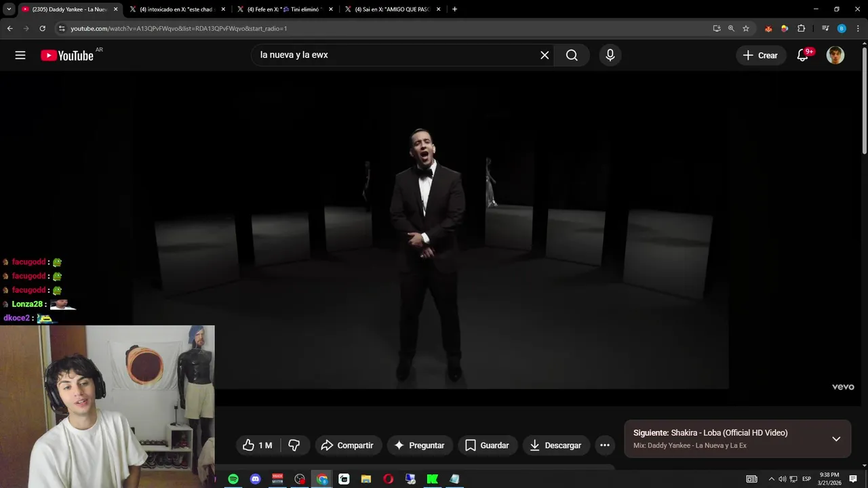Screen dimensions: 868x488
Task: Open site information icon in address bar
Action: (62, 28)
